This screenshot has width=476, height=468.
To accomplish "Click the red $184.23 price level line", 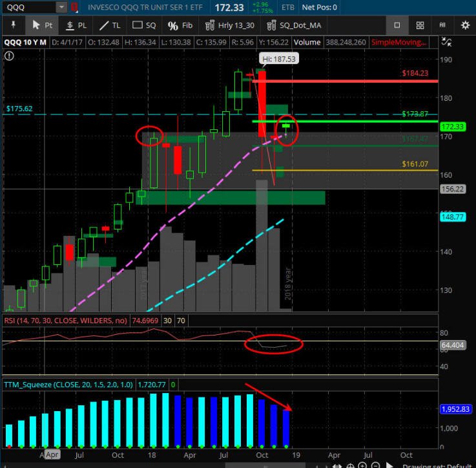I will point(345,81).
